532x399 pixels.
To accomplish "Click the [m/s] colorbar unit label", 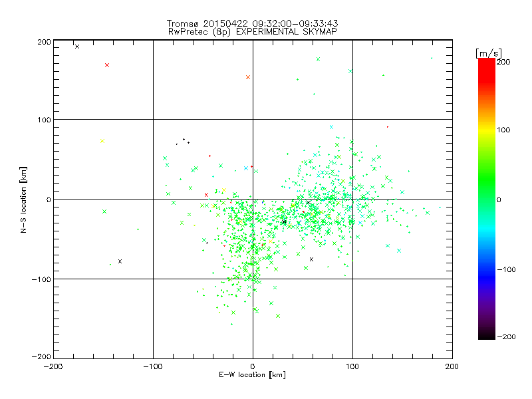I will click(489, 53).
